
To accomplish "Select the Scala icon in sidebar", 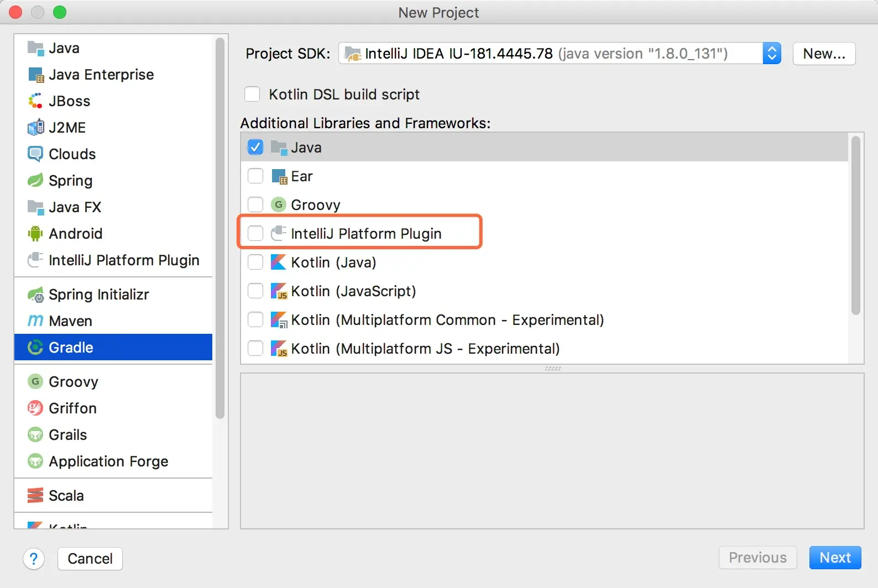I will tap(35, 495).
